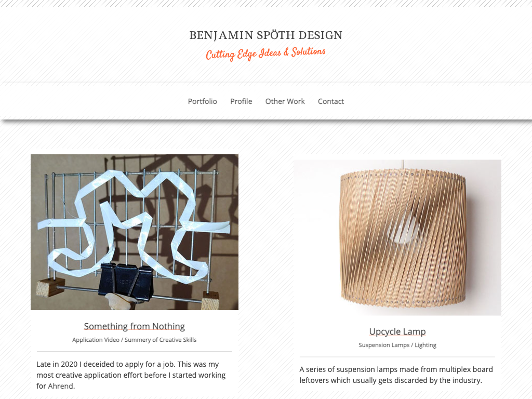The width and height of the screenshot is (532, 399).
Task: Click the multiplex board leftovers description text
Action: click(396, 375)
